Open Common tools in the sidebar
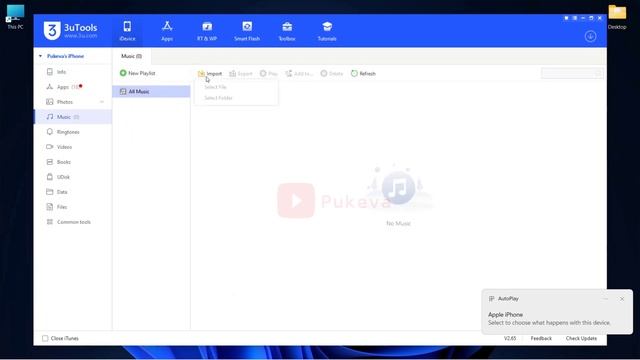The image size is (640, 360). (x=73, y=222)
